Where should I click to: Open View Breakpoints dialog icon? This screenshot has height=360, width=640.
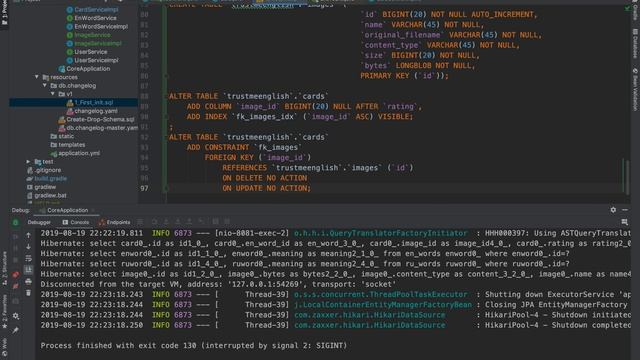point(16,275)
